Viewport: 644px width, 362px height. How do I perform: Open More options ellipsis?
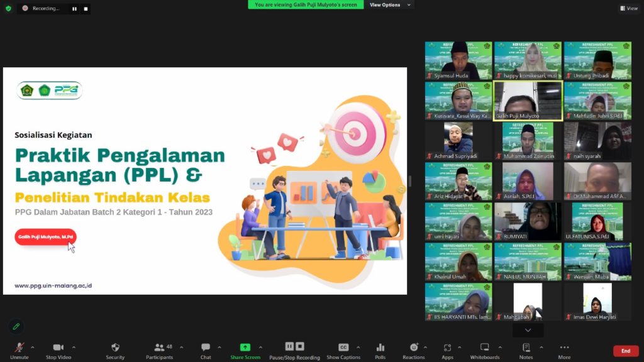[x=564, y=351]
